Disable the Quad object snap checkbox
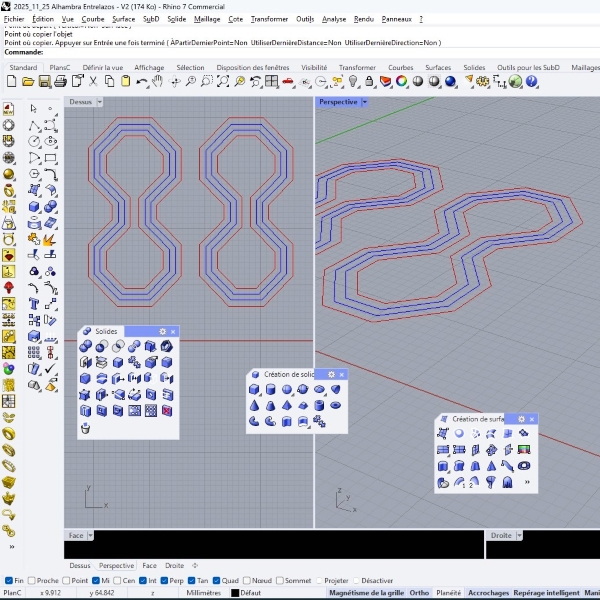Screen dimensions: 600x600 click(215, 580)
